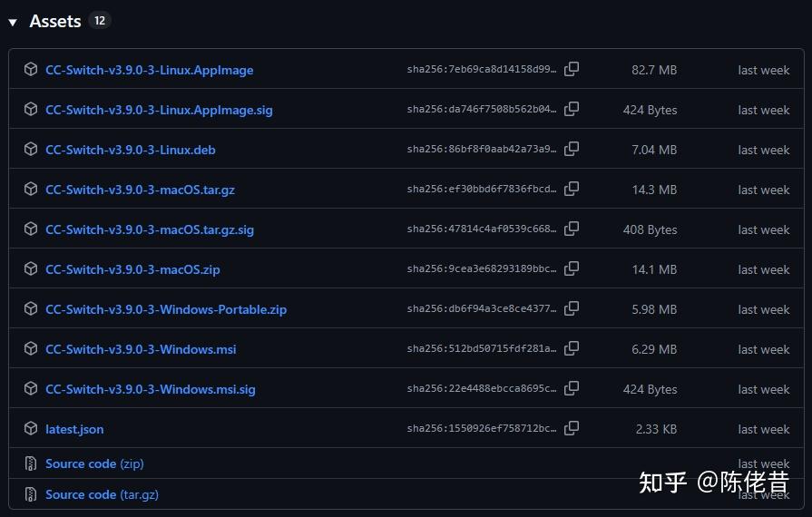The width and height of the screenshot is (812, 517).
Task: Copy sha256 hash for latest.json
Action: click(x=572, y=428)
